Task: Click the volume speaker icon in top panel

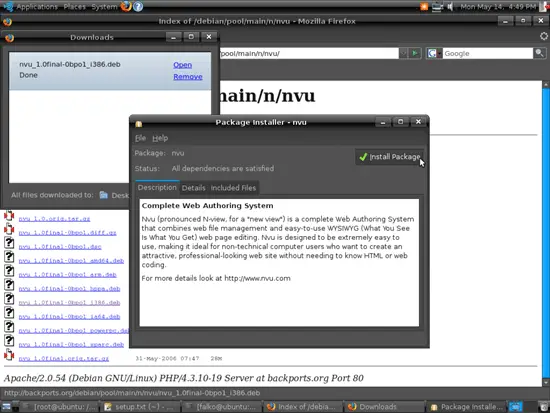Action: click(450, 7)
